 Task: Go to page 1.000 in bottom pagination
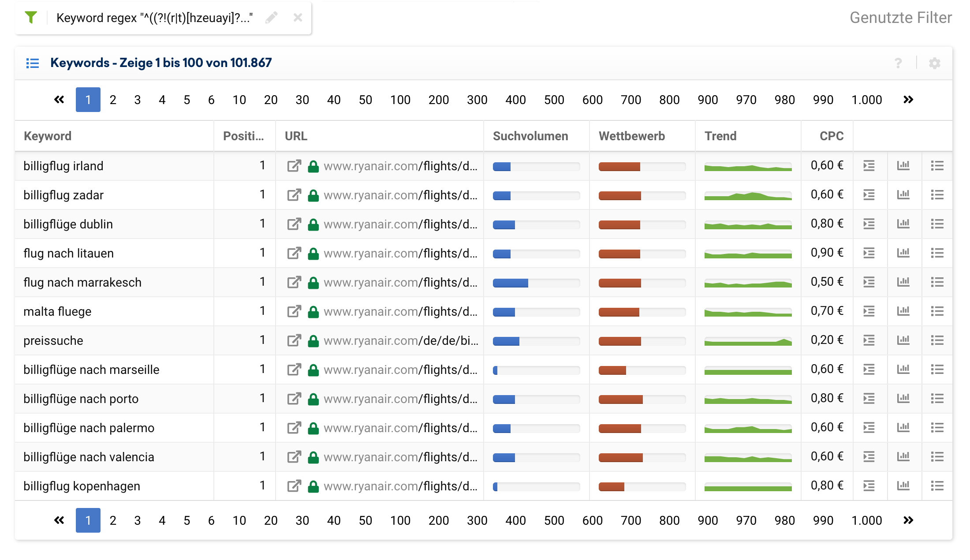(866, 520)
